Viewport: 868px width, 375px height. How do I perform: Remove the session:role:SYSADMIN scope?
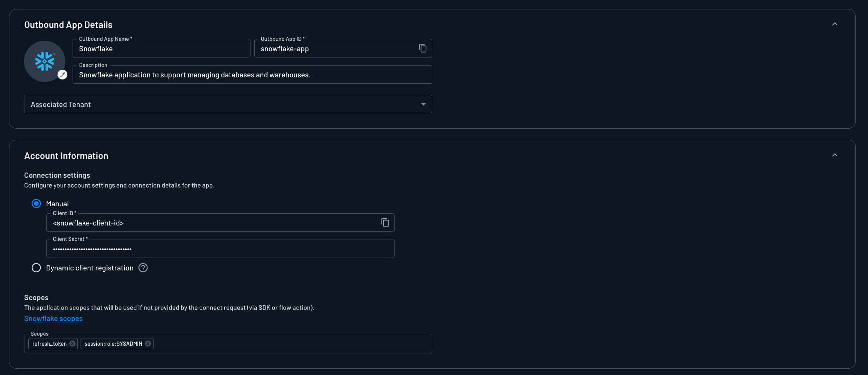(x=147, y=343)
